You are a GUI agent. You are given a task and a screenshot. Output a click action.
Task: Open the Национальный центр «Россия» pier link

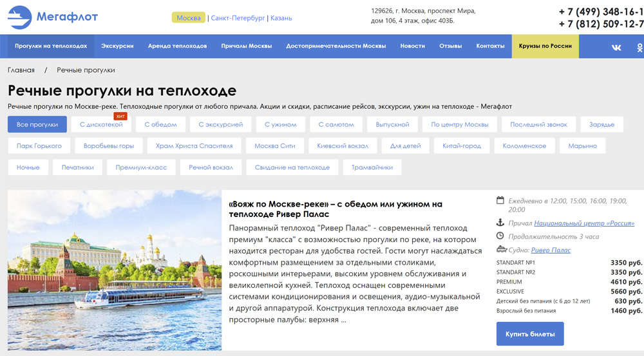(584, 223)
